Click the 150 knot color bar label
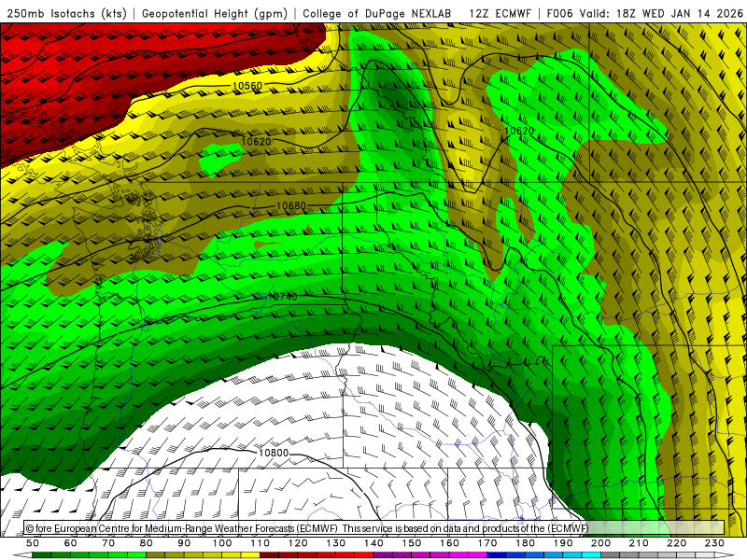 click(x=412, y=543)
